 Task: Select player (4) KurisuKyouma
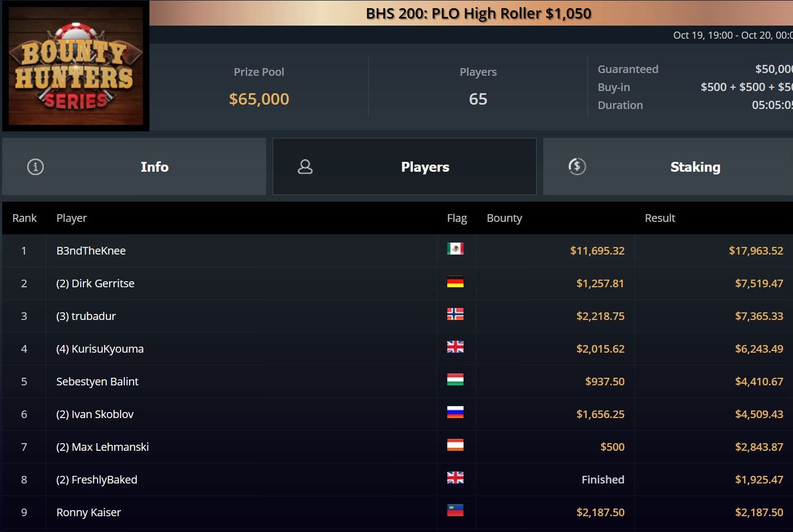(x=100, y=349)
